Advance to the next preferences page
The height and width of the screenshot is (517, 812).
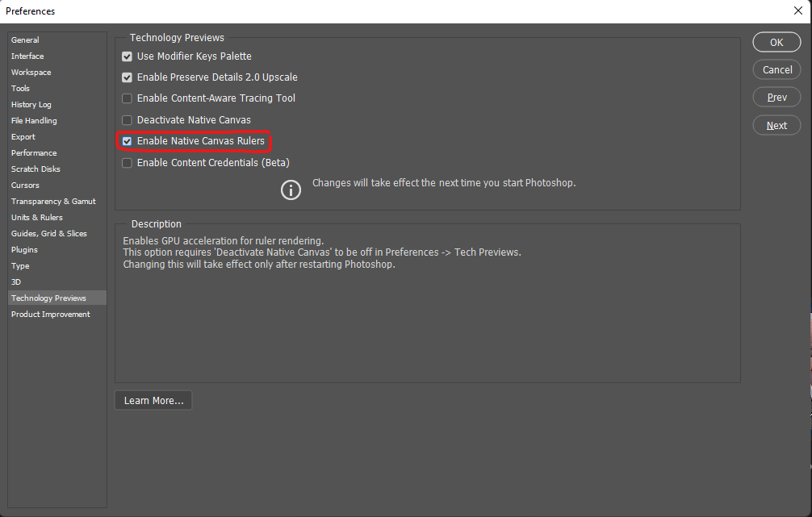(776, 125)
